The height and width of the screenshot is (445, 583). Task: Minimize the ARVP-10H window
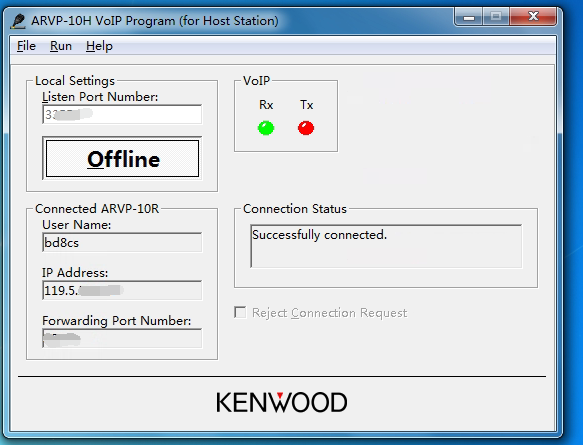point(468,17)
